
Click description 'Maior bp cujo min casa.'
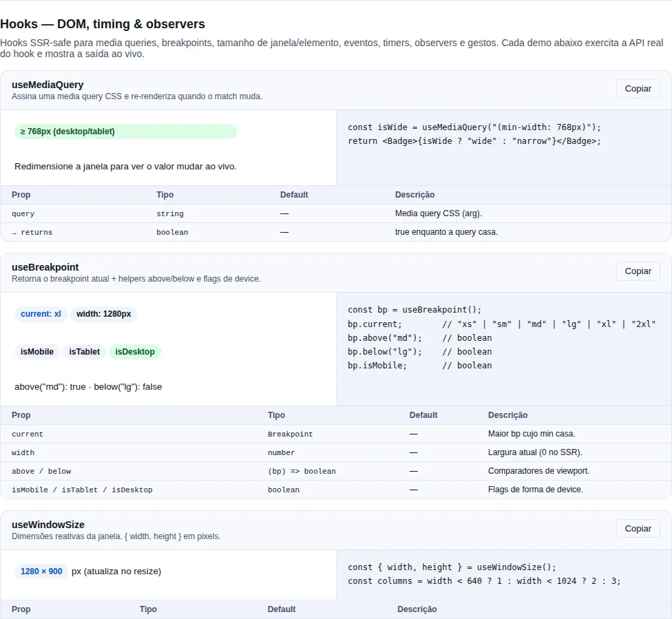[x=532, y=434]
